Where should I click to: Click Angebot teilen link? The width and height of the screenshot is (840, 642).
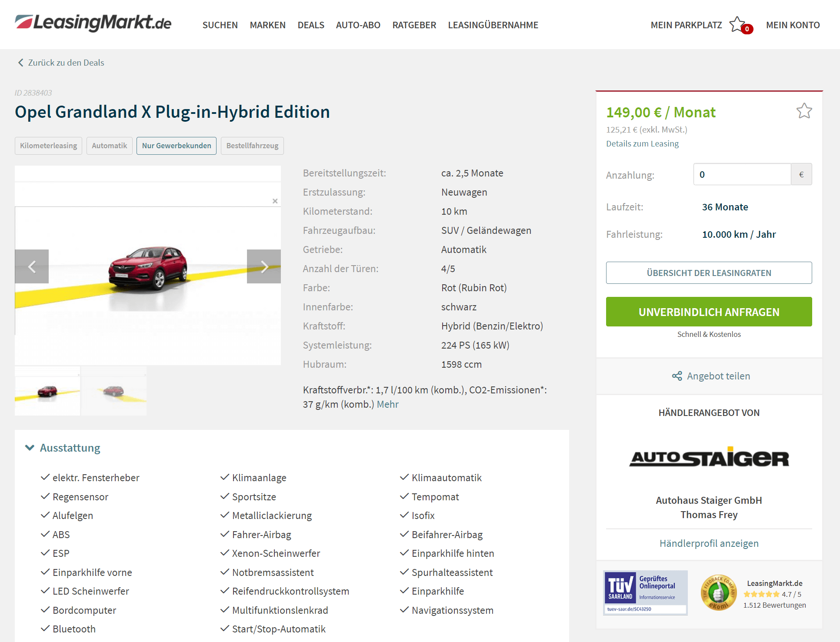click(x=718, y=376)
